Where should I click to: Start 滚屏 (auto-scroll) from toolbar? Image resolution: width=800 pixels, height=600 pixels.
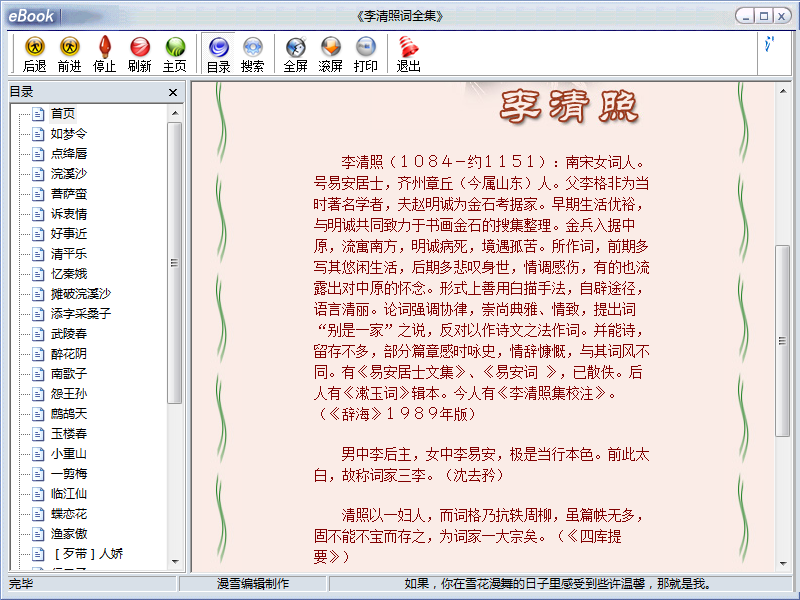[x=330, y=53]
